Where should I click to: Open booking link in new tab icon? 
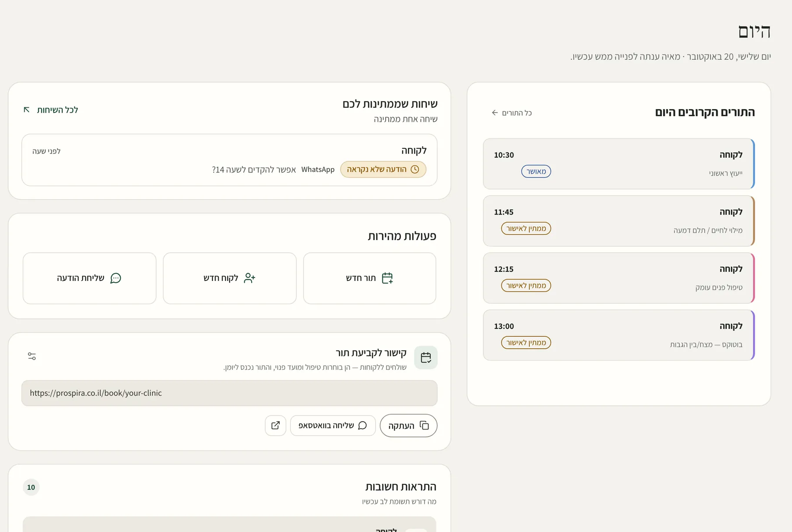pos(275,426)
